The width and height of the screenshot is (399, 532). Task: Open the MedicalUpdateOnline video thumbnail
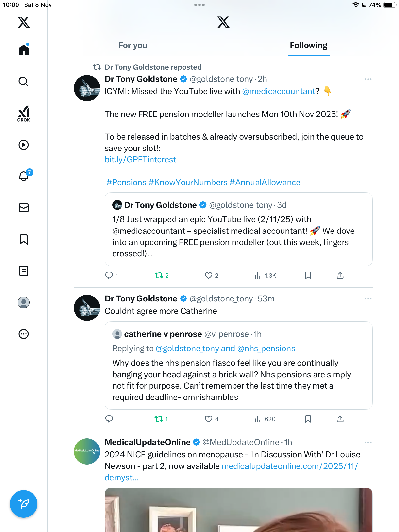pos(238,510)
